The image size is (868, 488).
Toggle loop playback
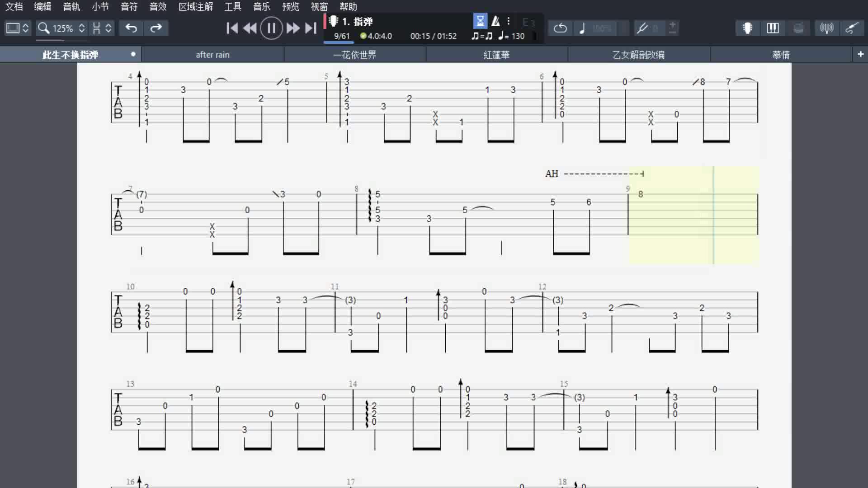(x=560, y=28)
